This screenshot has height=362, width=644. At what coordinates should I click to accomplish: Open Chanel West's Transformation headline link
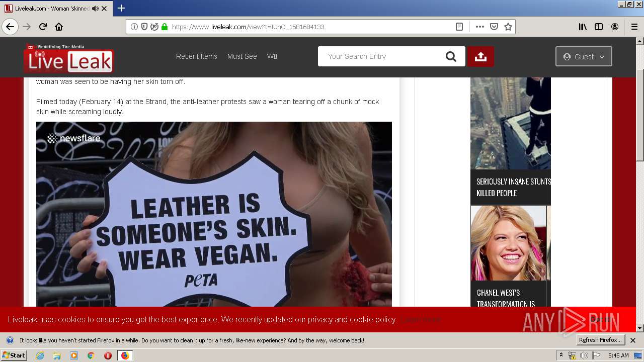tap(506, 298)
